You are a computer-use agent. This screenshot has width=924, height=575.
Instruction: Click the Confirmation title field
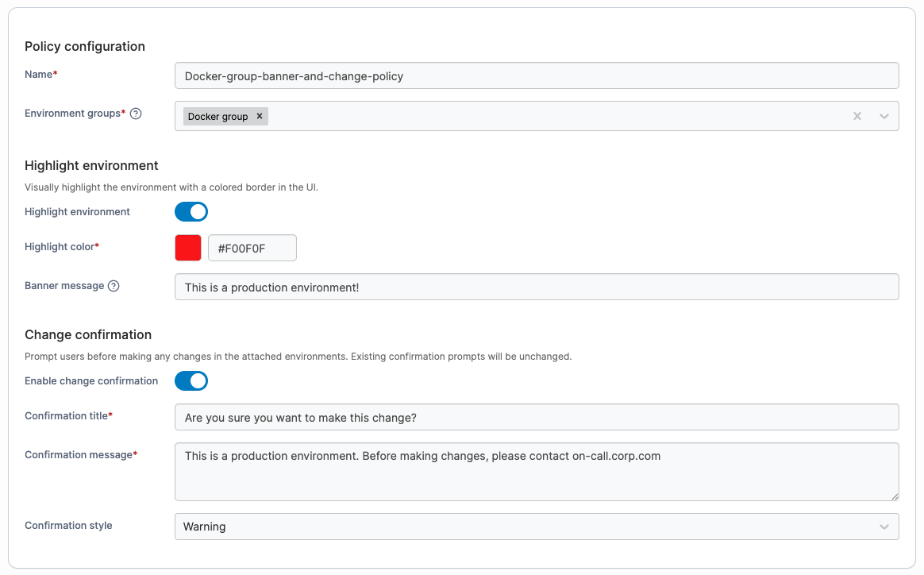pos(537,417)
